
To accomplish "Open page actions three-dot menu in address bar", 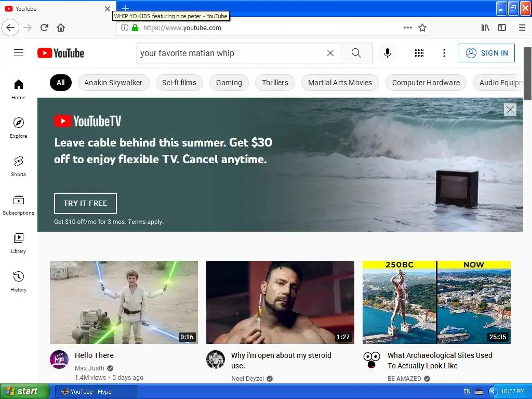I will [x=408, y=28].
